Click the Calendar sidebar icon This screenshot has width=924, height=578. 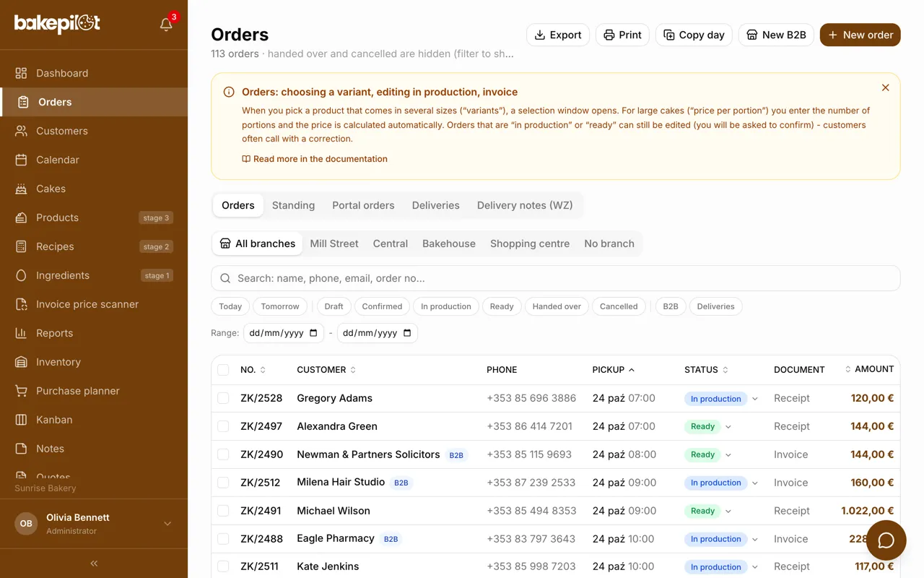pyautogui.click(x=22, y=160)
